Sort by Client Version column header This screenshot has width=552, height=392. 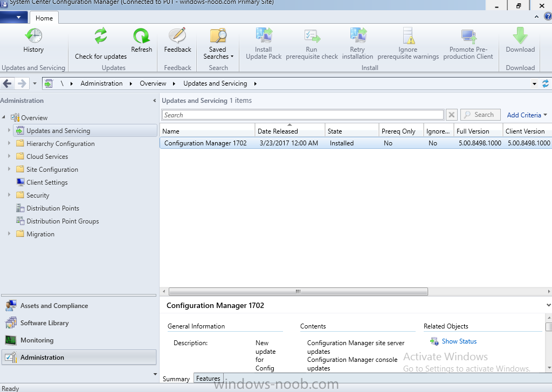(527, 131)
